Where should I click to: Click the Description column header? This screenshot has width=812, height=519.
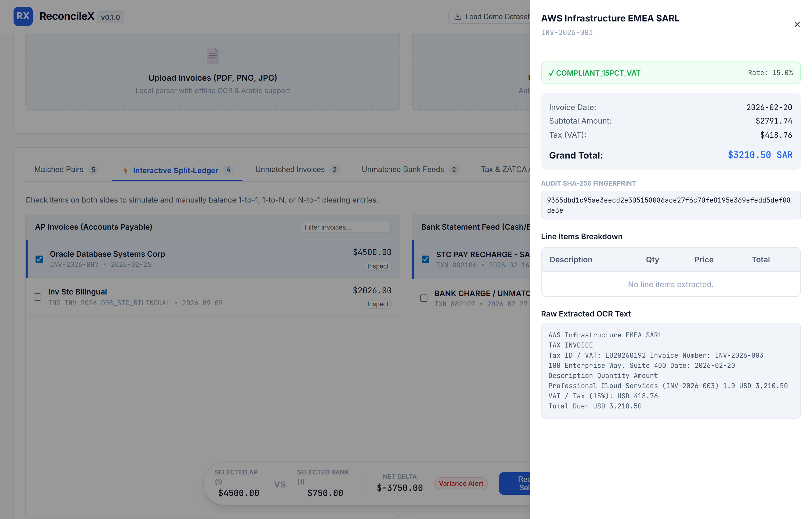click(571, 259)
